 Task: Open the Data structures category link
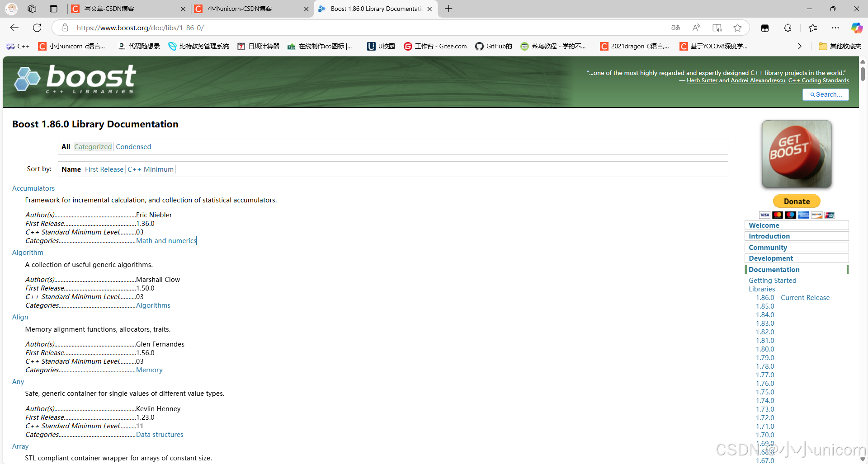click(x=160, y=435)
